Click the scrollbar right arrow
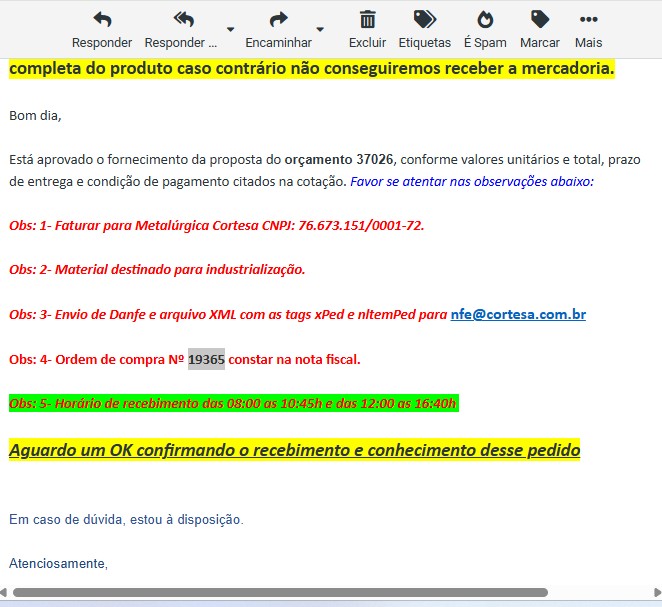Viewport: 662px width, 607px height. [656, 593]
